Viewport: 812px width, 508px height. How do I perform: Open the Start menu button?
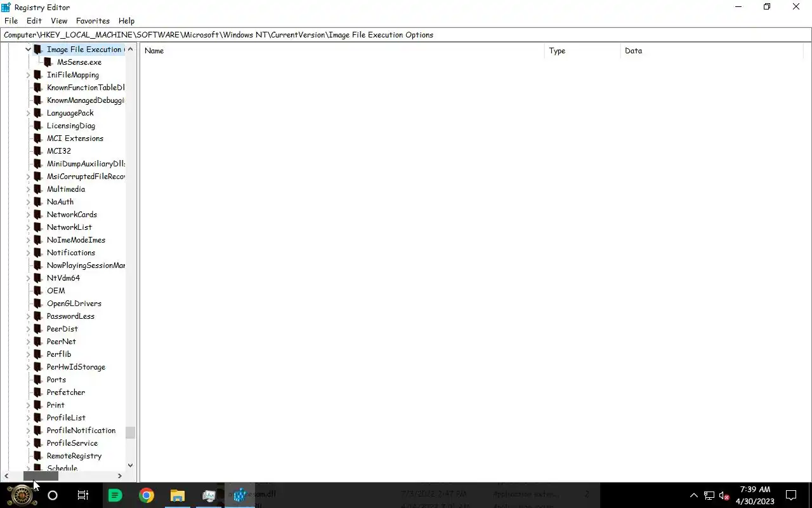22,495
